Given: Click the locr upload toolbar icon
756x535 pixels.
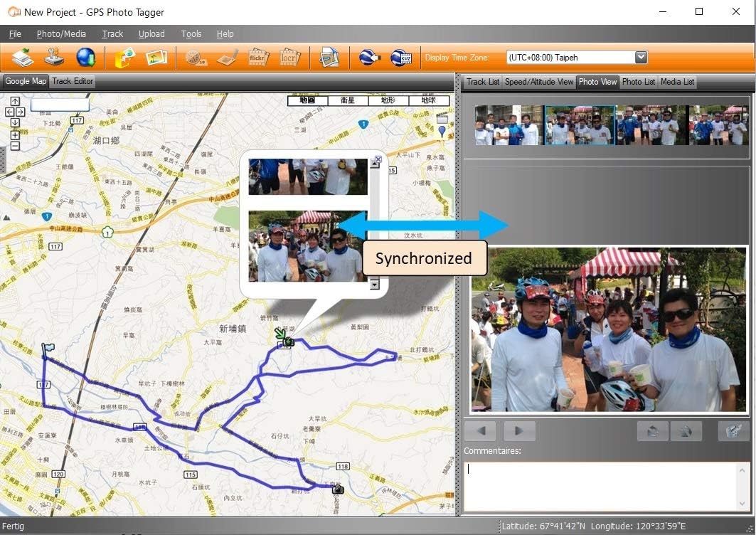Looking at the screenshot, I should (x=290, y=58).
